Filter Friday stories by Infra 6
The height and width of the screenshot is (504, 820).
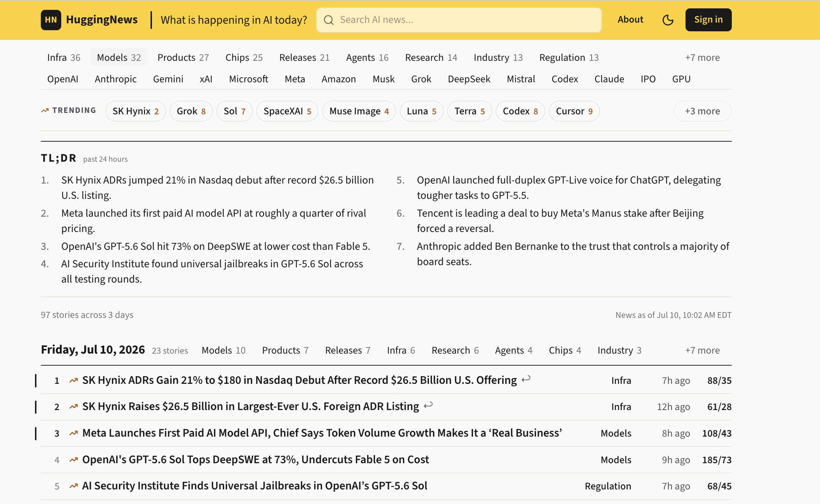(x=401, y=350)
